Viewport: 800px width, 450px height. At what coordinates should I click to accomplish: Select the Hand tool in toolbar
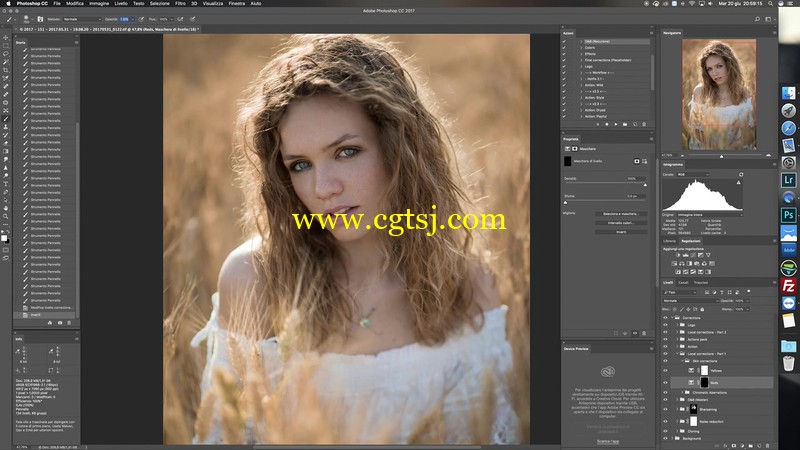coord(6,208)
